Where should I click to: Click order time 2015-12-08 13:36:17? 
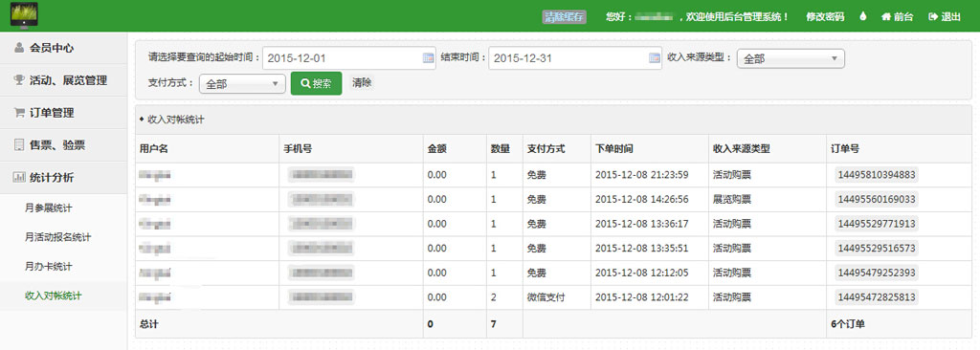coord(641,224)
